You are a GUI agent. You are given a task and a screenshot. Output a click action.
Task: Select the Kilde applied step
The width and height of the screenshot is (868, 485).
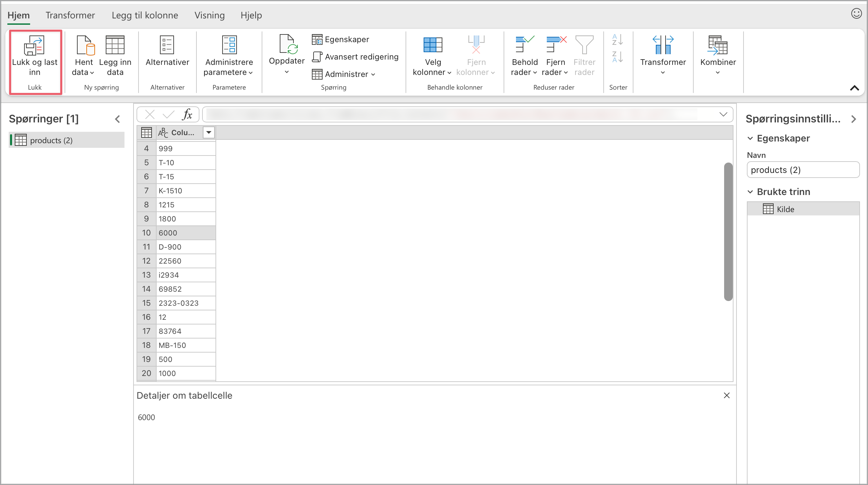(785, 209)
